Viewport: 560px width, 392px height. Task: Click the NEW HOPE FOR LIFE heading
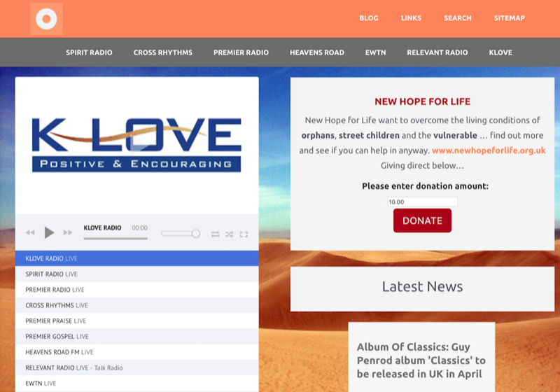tap(422, 101)
